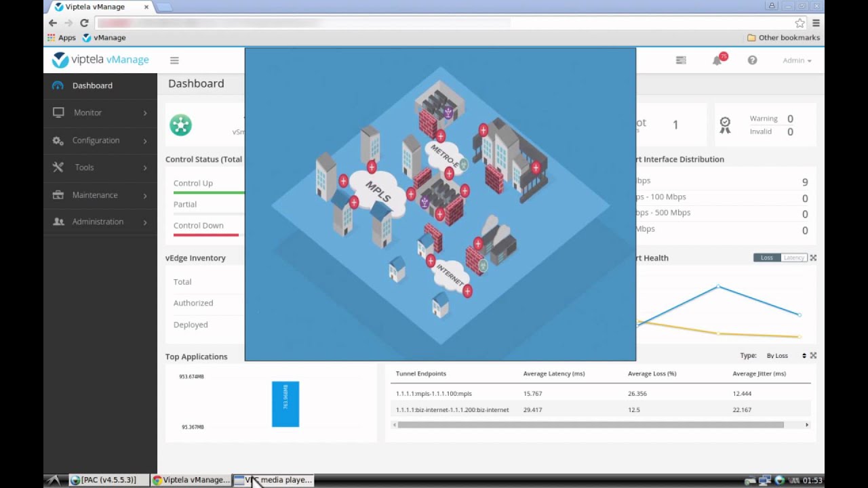This screenshot has width=868, height=488.
Task: Open the vManage bookmark
Action: 104,38
